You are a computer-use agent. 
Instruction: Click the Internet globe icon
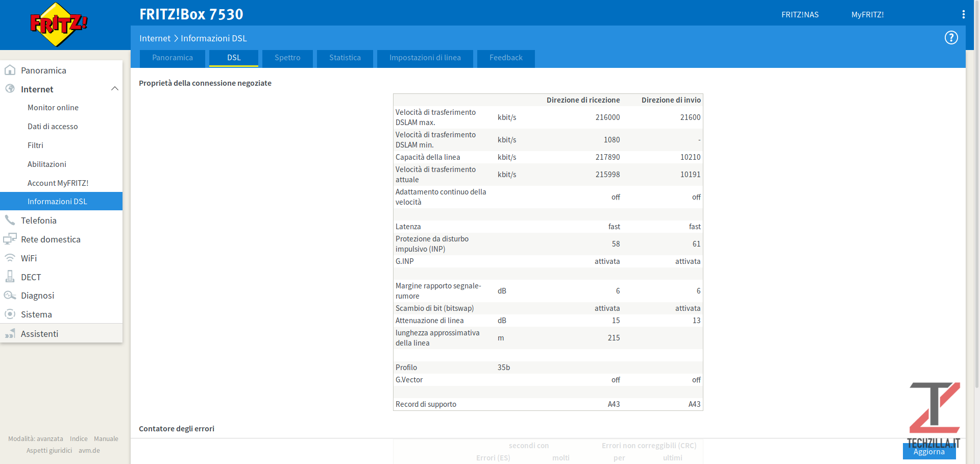(x=10, y=89)
